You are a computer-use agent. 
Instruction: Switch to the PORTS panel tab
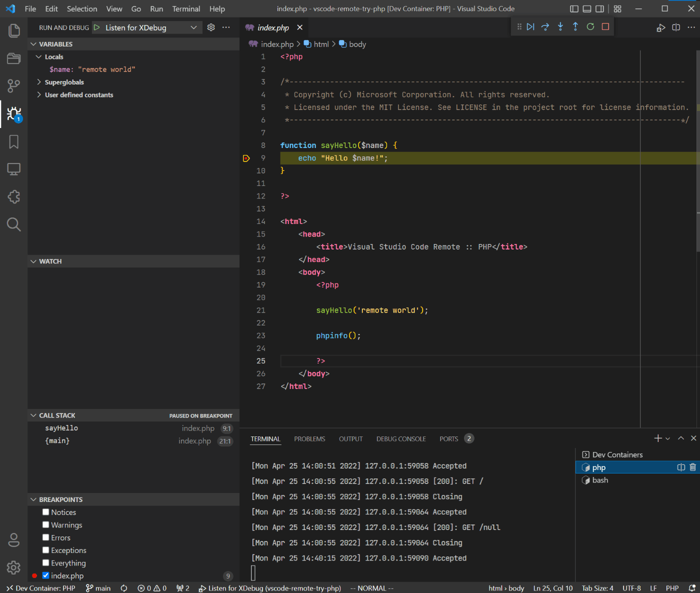[x=448, y=439]
